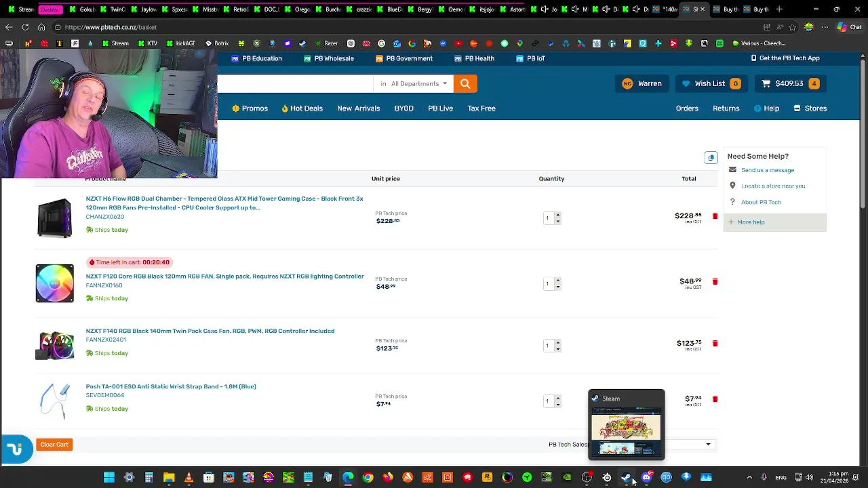Remove the NZXT F140 twin pack from cart
868x488 pixels.
(x=715, y=343)
